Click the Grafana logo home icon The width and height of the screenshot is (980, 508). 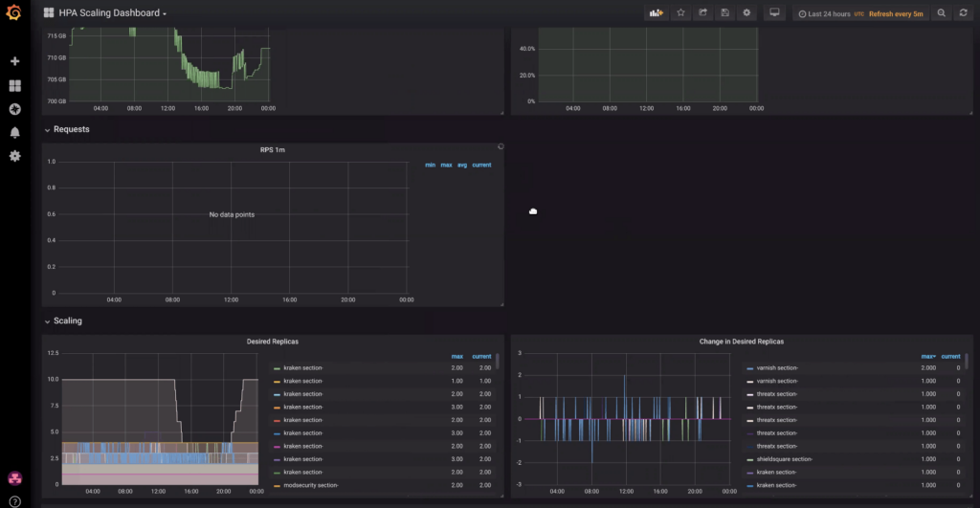[13, 12]
